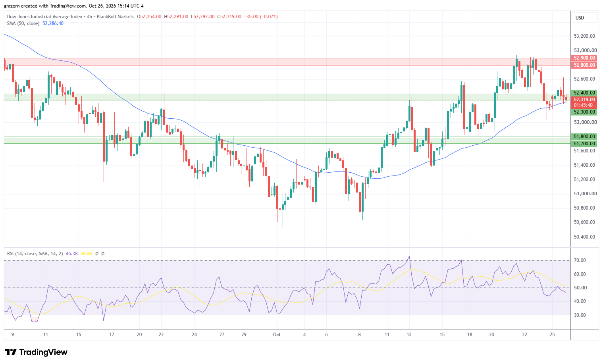Click the green 51,800.00 price label
This screenshot has height=364, width=603.
pyautogui.click(x=584, y=137)
